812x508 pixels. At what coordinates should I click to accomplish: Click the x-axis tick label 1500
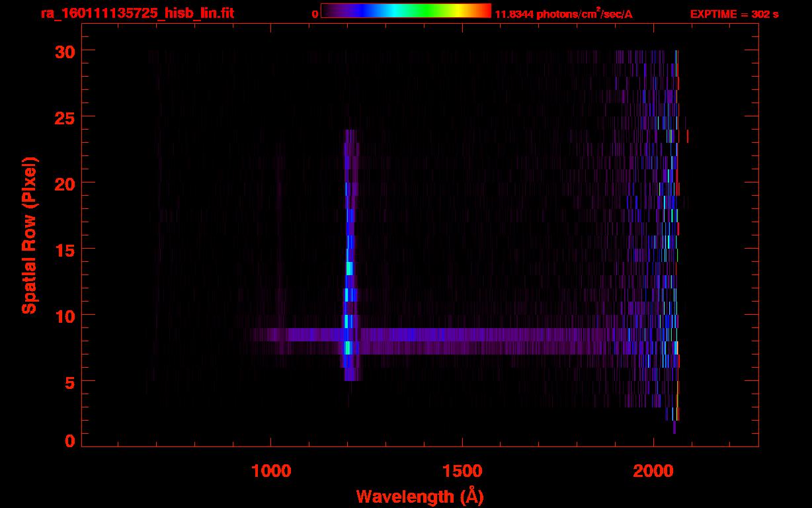[462, 471]
